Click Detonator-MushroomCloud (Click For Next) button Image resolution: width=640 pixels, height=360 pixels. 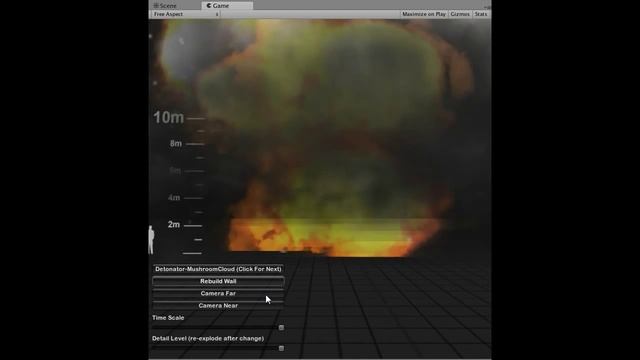(218, 269)
